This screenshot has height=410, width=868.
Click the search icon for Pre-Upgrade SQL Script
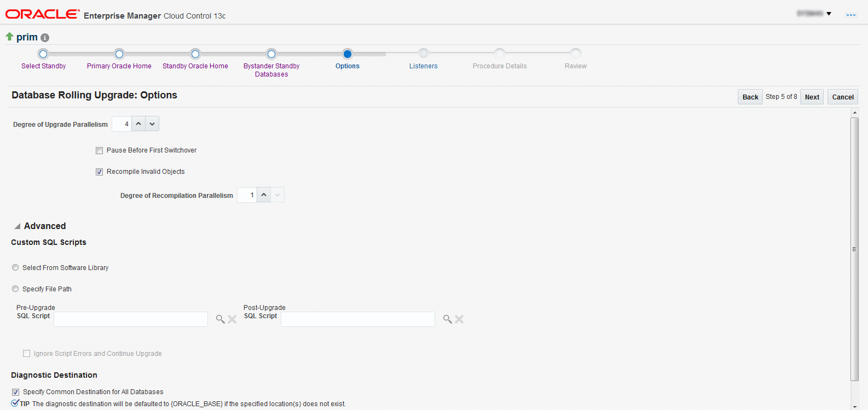[x=220, y=319]
